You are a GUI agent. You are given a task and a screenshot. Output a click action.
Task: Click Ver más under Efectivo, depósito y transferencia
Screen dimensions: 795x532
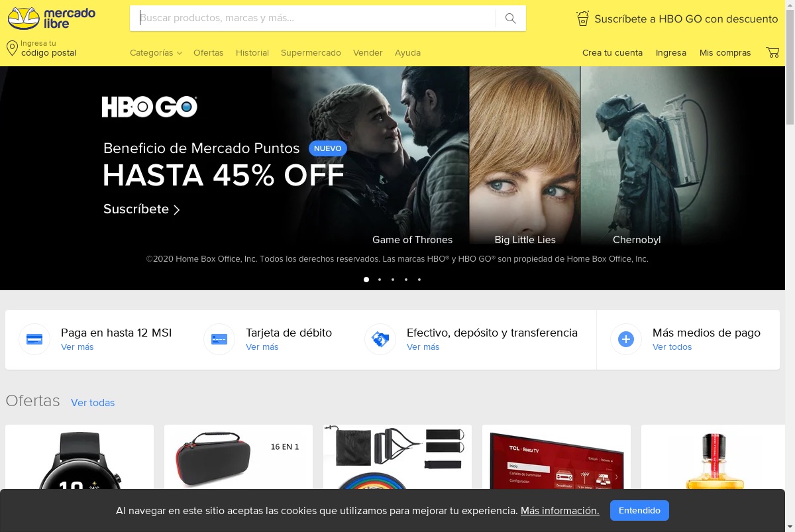[423, 347]
